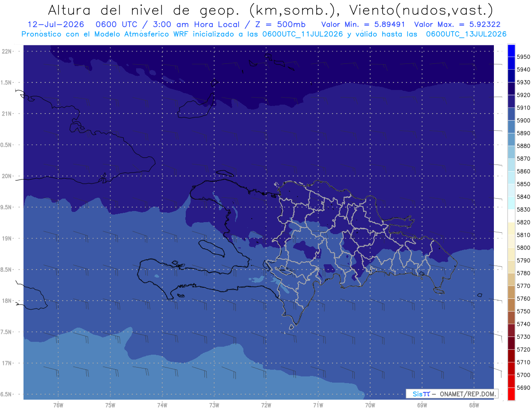532x411 pixels.
Task: Click the '76W' longitude label
Action: 58,405
